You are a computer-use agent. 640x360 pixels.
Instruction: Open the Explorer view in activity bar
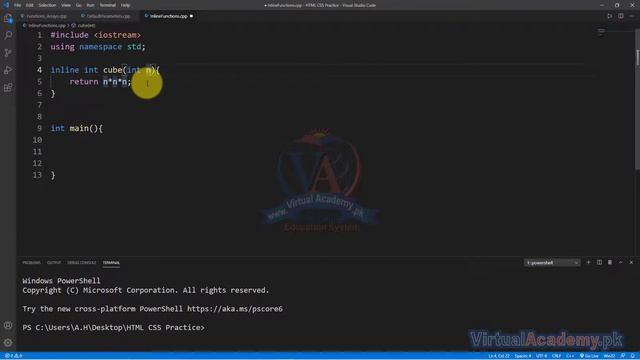point(8,18)
